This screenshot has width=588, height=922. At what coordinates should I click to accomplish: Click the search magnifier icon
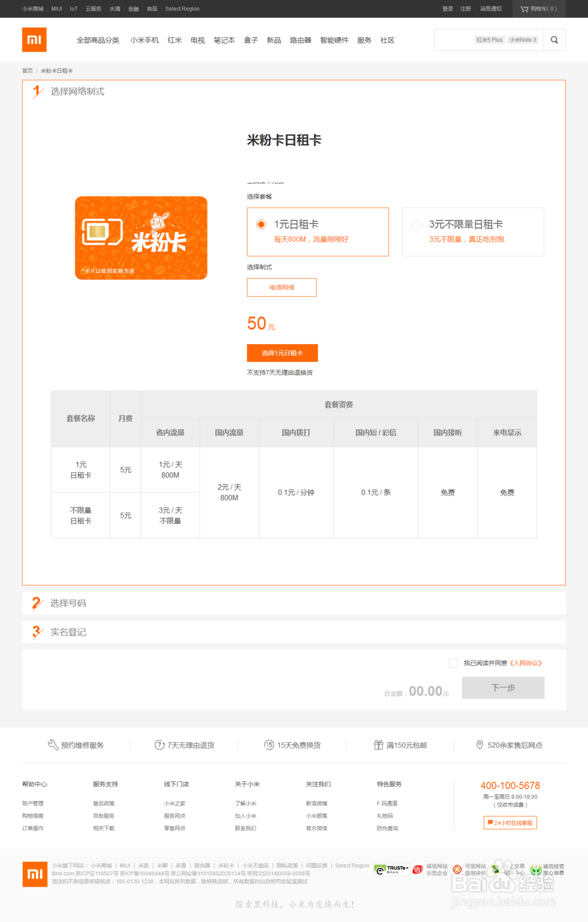pyautogui.click(x=554, y=40)
